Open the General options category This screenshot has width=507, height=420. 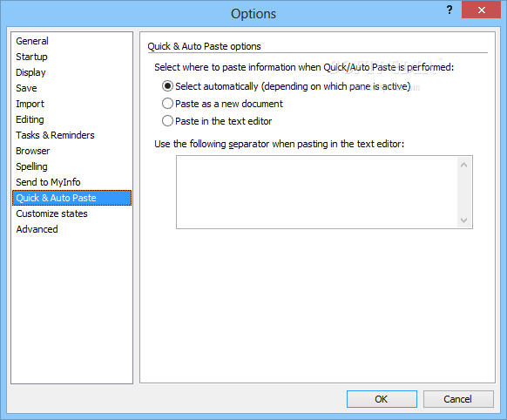(32, 41)
